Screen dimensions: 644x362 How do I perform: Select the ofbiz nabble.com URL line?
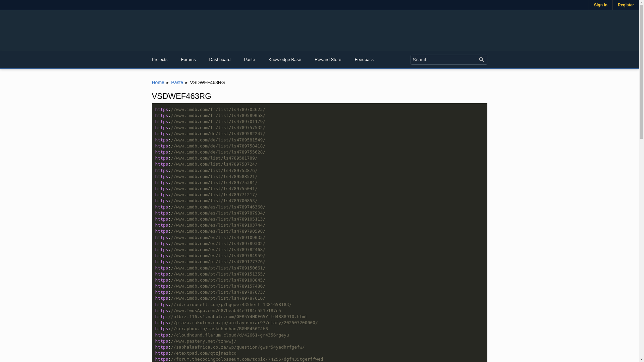pyautogui.click(x=231, y=317)
